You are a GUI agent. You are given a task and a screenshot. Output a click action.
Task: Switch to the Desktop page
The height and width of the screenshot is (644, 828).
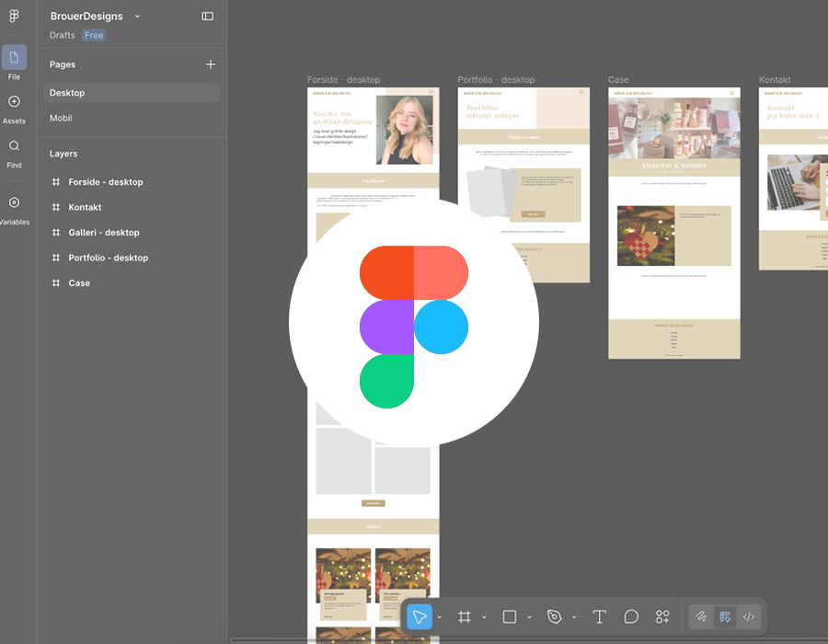(x=132, y=93)
